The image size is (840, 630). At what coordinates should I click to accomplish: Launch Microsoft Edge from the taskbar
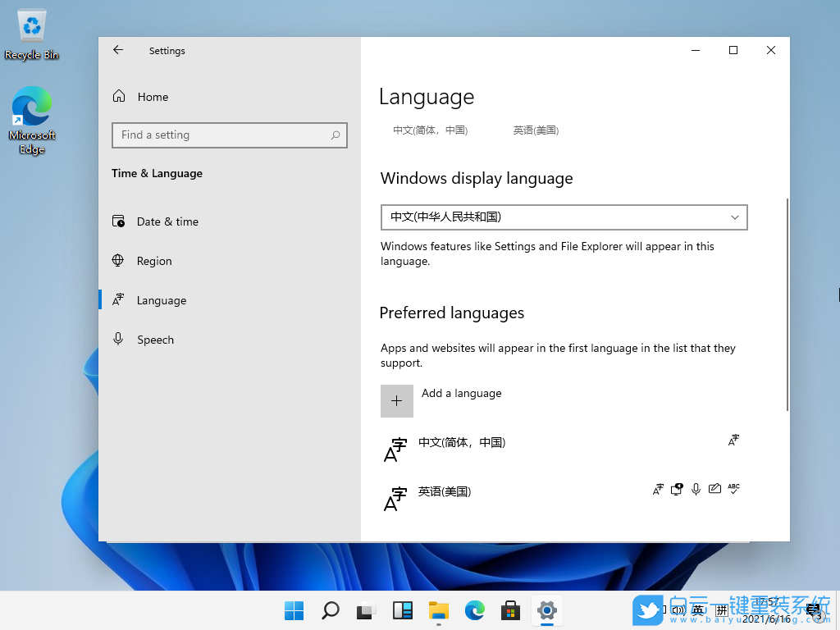(x=474, y=611)
